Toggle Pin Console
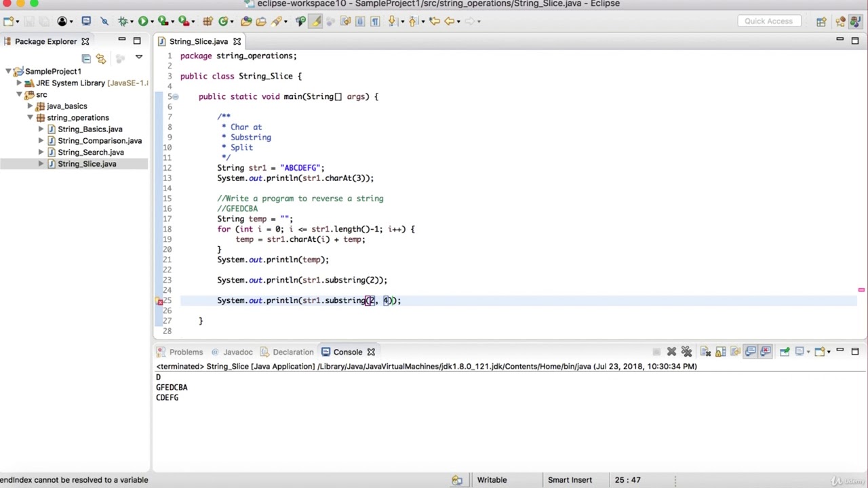 (785, 352)
